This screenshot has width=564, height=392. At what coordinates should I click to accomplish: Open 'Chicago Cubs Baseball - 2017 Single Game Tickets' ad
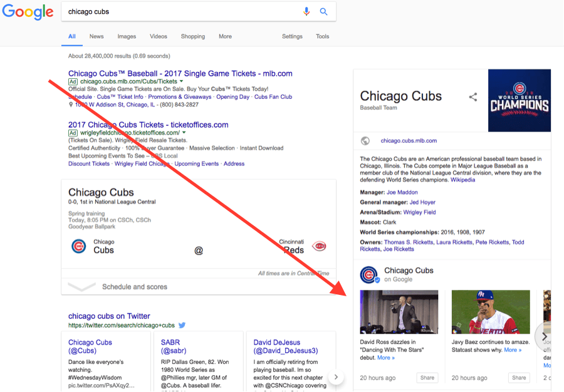[x=180, y=74]
